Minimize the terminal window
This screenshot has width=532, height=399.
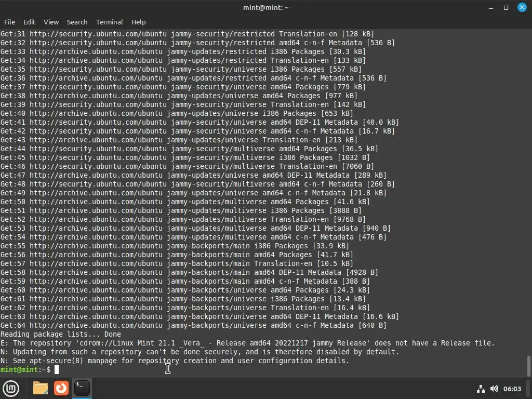pyautogui.click(x=490, y=7)
